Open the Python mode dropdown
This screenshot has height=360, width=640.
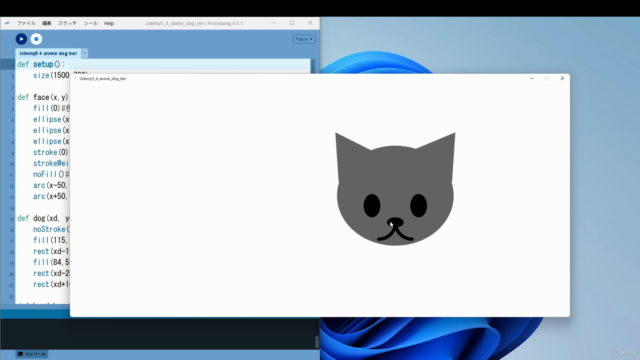(x=304, y=39)
